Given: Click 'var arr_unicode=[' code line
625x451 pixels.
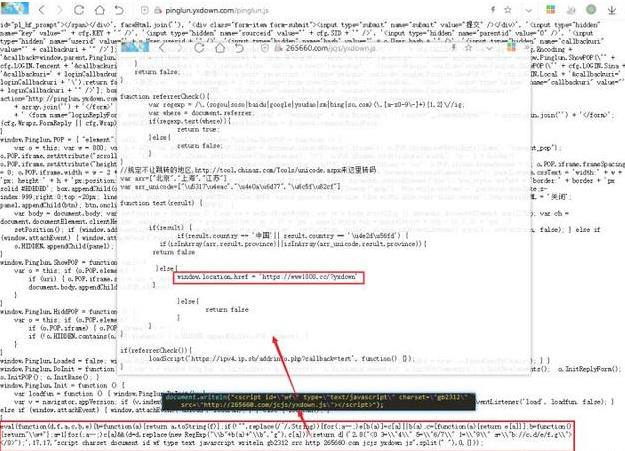Looking at the screenshot, I should click(x=230, y=187).
